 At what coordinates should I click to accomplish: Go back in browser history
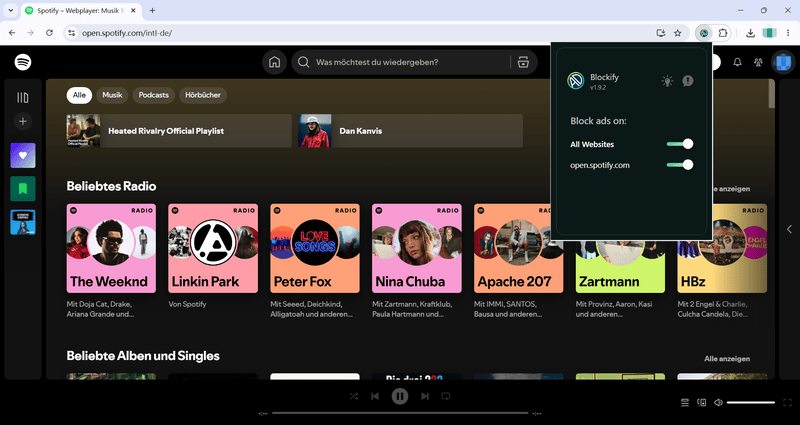(x=12, y=33)
